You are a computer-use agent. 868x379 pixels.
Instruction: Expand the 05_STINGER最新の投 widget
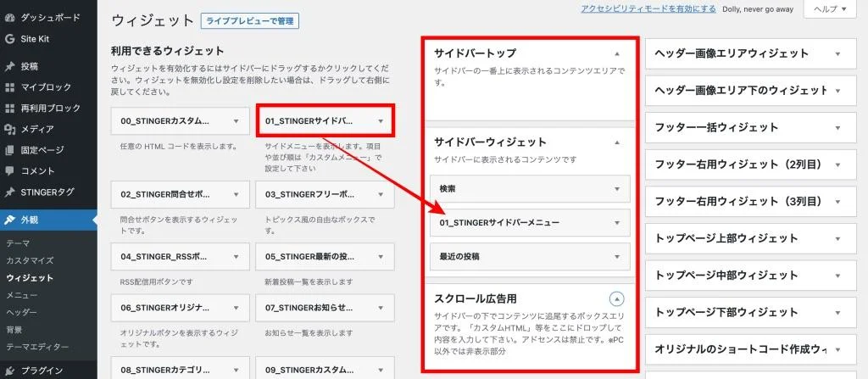[x=381, y=257]
